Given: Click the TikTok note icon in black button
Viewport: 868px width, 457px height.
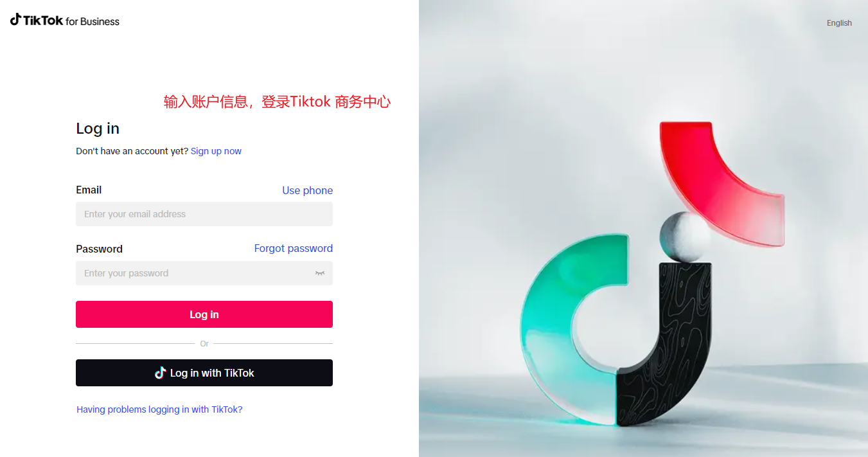Looking at the screenshot, I should point(161,373).
